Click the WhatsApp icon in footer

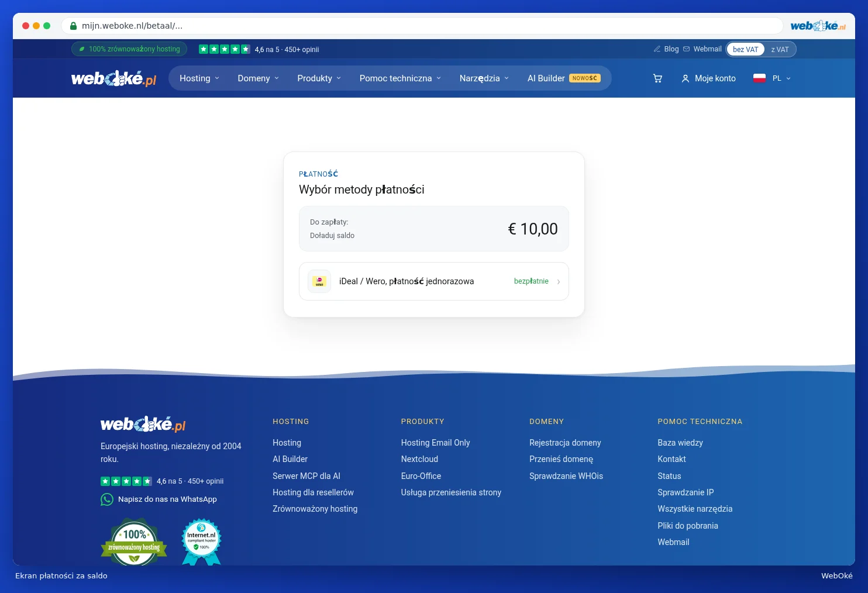tap(107, 499)
